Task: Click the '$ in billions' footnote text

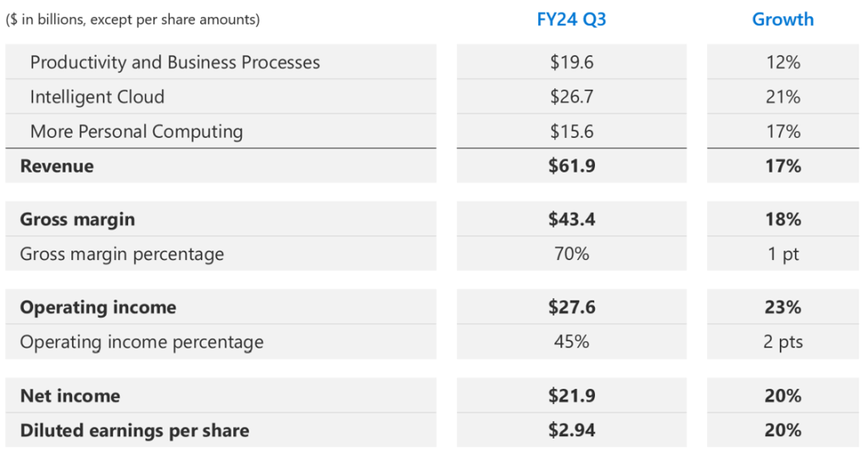Action: 132,19
